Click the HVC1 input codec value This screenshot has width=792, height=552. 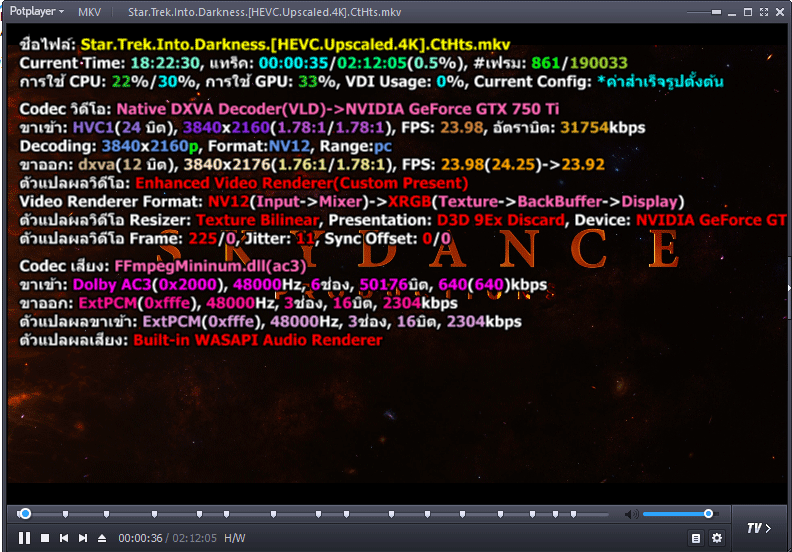coord(93,127)
